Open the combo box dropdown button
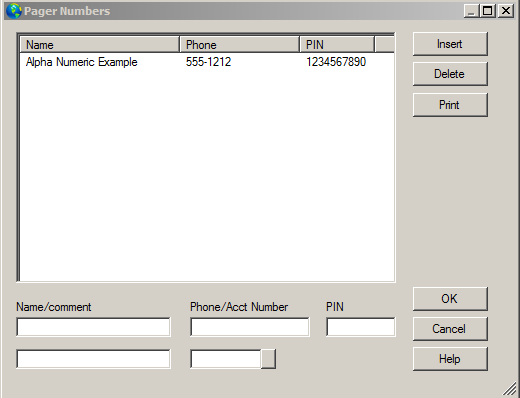Image resolution: width=520 pixels, height=398 pixels. [268, 359]
